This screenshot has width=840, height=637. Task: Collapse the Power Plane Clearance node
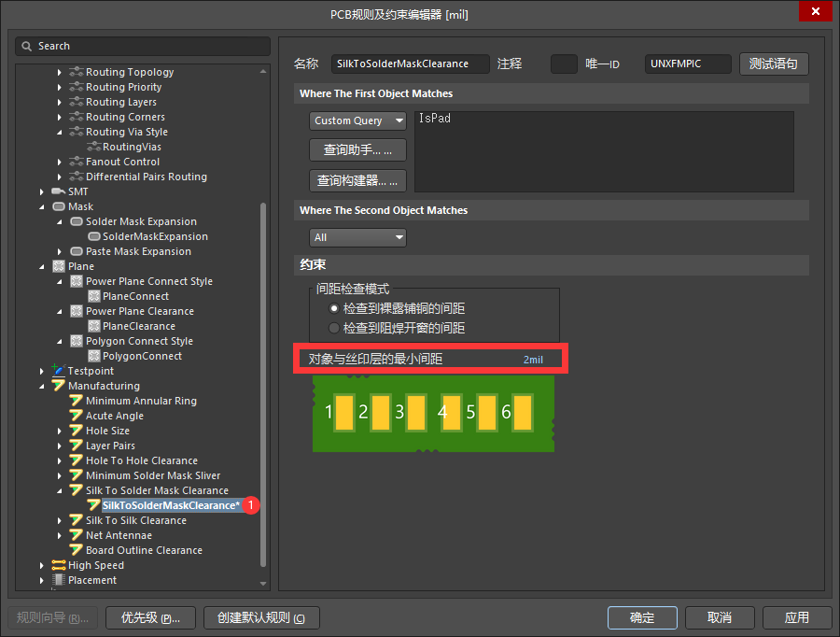60,311
